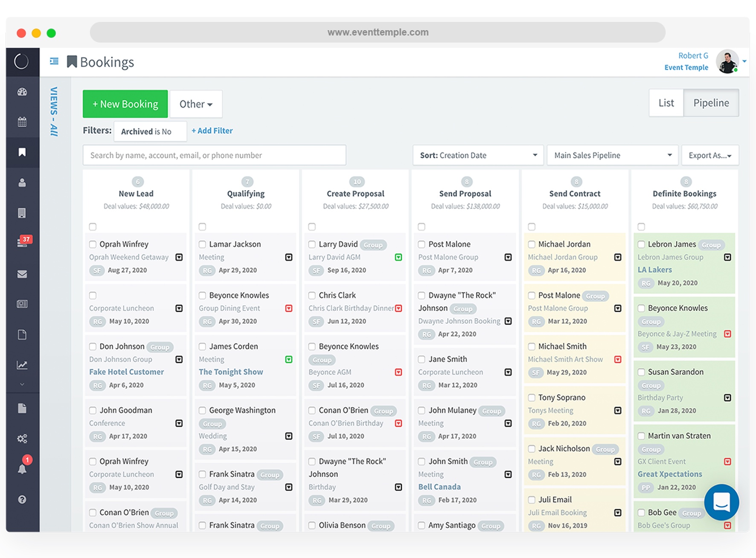This screenshot has height=558, width=756.
Task: Click the Add Filter link
Action: click(x=212, y=131)
